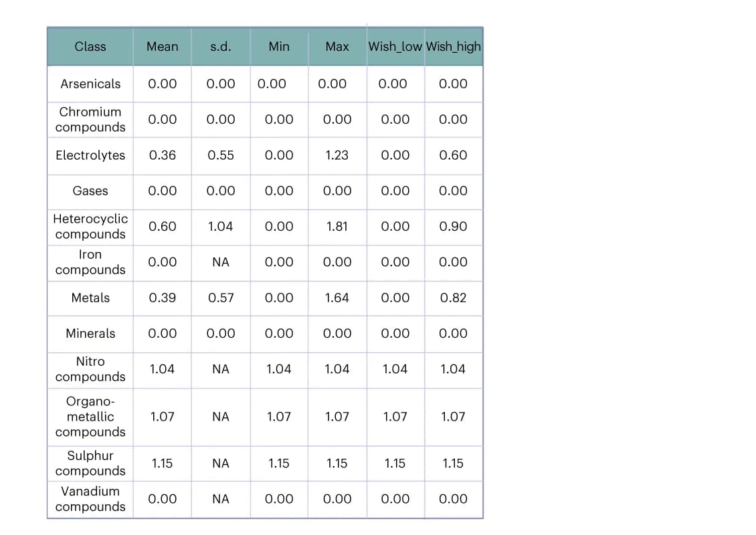Viewport: 756px width, 535px height.
Task: Click Vanadium compounds s.d. NA cell
Action: (221, 499)
